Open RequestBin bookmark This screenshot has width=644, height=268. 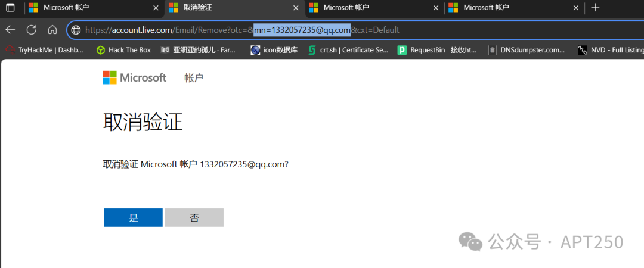click(437, 50)
